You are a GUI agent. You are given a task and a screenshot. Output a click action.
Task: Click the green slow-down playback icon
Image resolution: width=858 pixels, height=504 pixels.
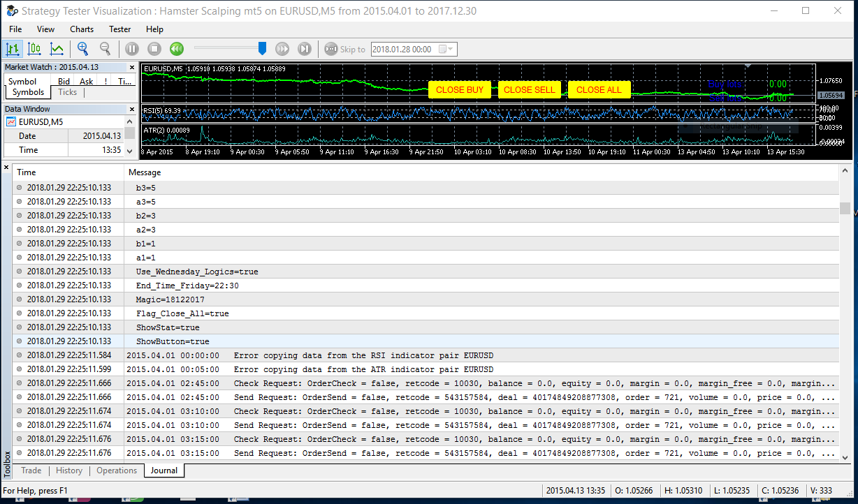177,49
